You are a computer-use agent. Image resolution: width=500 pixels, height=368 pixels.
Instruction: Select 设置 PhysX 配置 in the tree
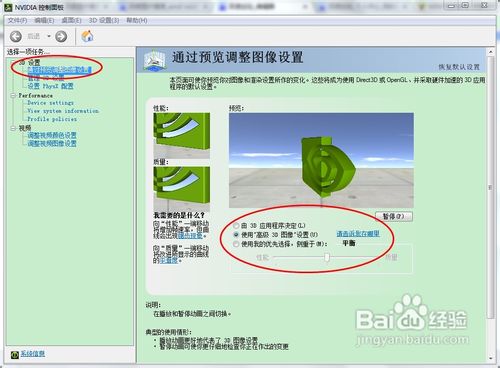[50, 86]
